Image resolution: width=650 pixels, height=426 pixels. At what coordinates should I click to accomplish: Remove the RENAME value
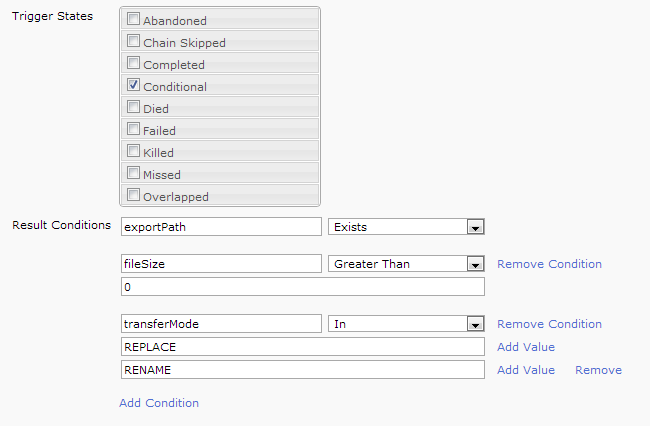(598, 370)
